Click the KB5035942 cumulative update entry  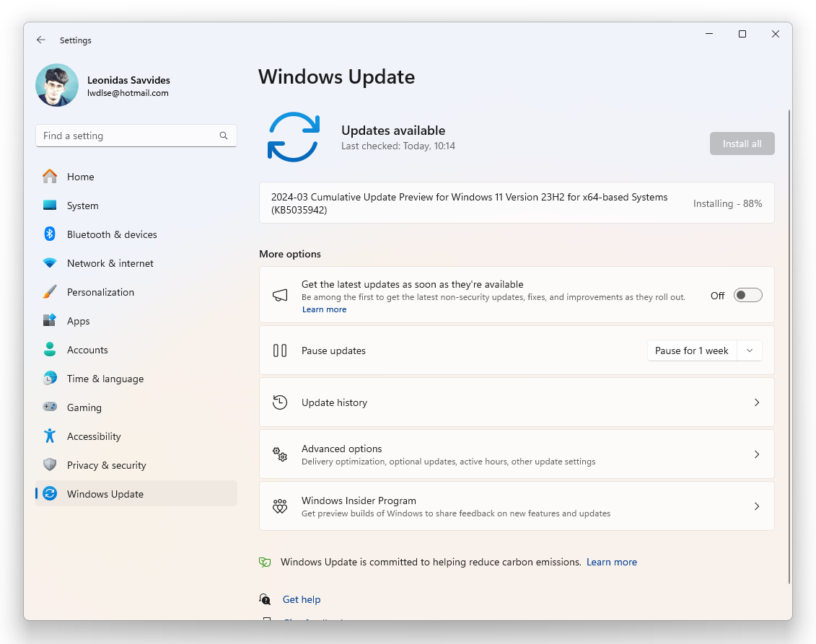(x=517, y=203)
